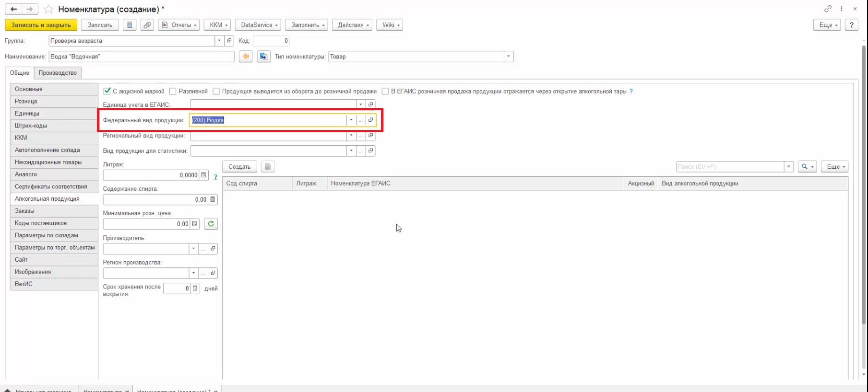This screenshot has width=868, height=392.
Task: Uncheck the 'С акцизной маркой' checkbox
Action: [x=107, y=91]
